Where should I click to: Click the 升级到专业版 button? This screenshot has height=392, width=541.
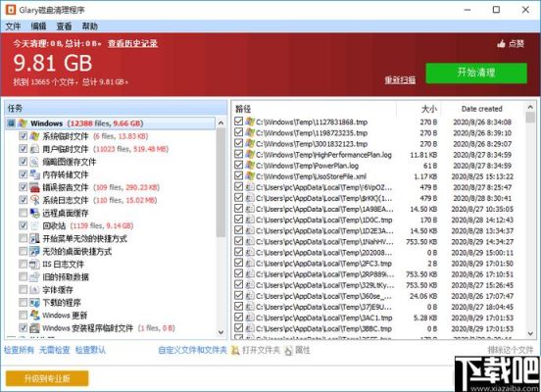pos(47,378)
